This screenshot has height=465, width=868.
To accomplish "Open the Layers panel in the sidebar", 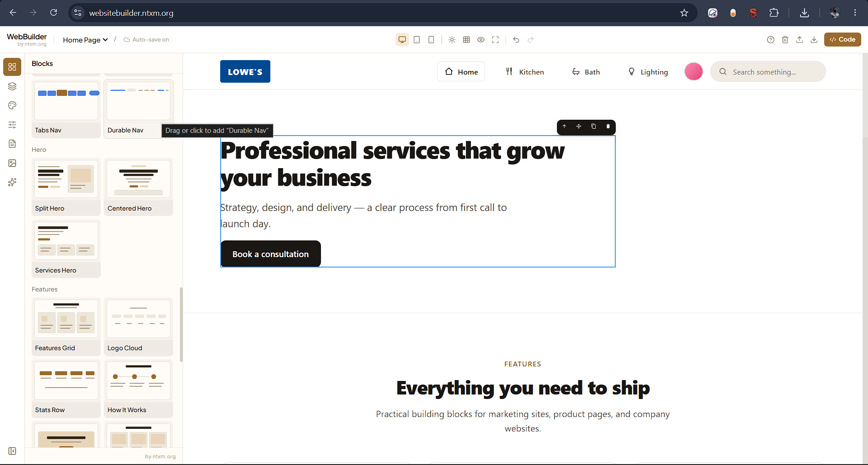I will point(12,86).
